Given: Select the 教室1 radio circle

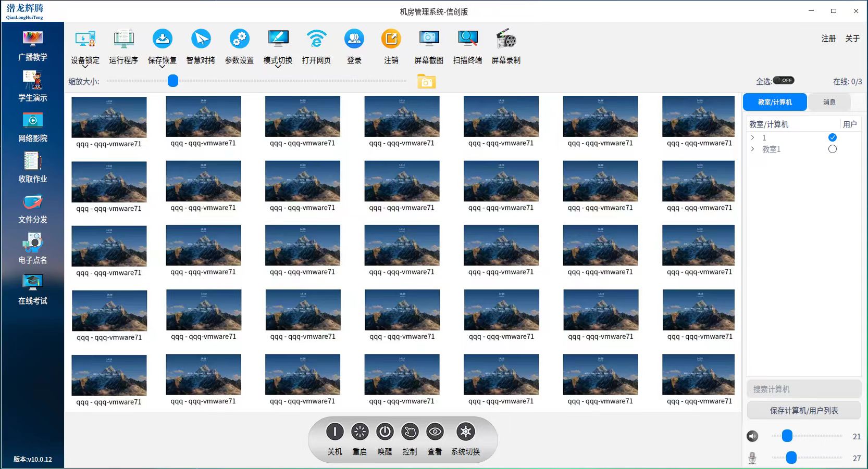Looking at the screenshot, I should (832, 149).
